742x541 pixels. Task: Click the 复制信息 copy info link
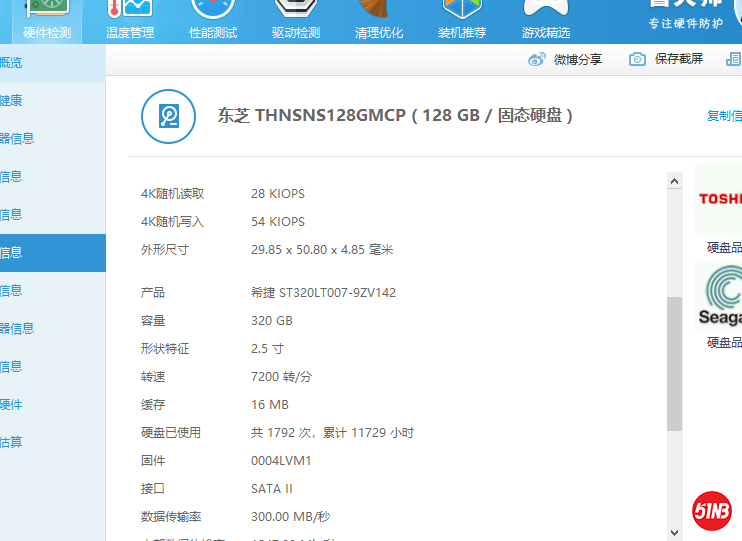(x=723, y=116)
